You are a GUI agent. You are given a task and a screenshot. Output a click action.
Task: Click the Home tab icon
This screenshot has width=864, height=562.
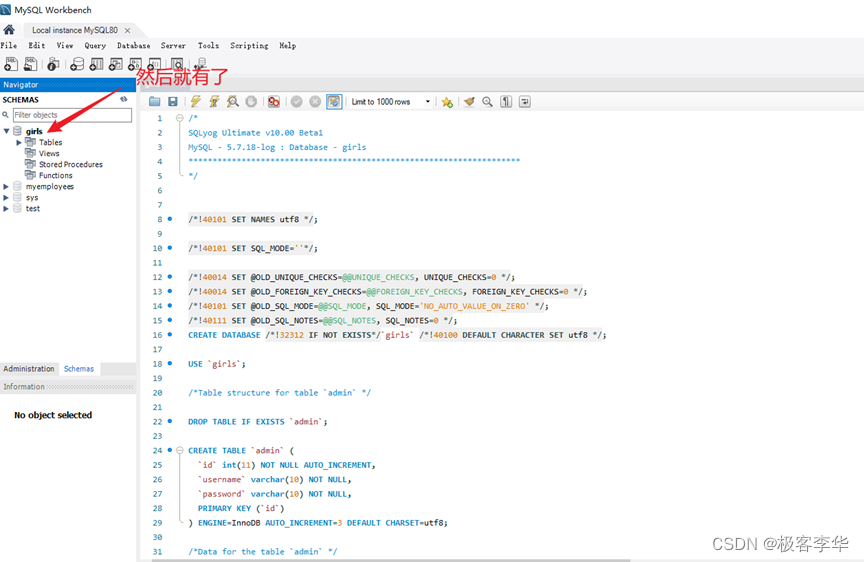tap(9, 30)
